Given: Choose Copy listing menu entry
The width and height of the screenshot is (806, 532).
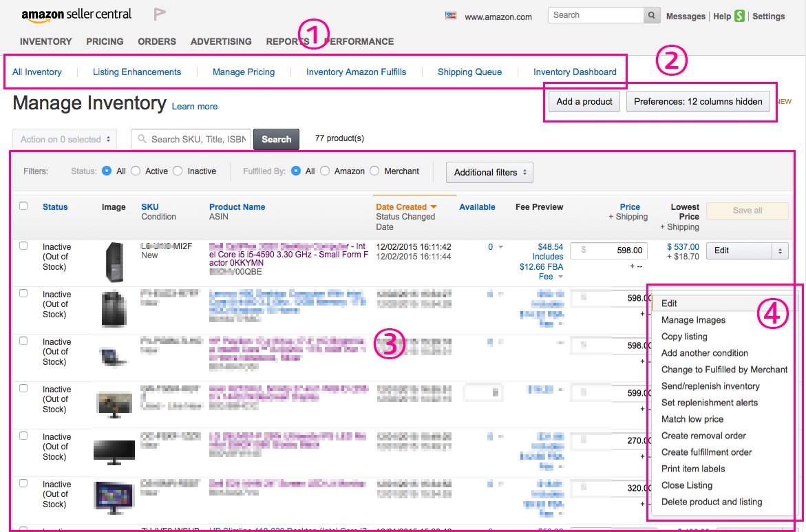Looking at the screenshot, I should coord(684,336).
